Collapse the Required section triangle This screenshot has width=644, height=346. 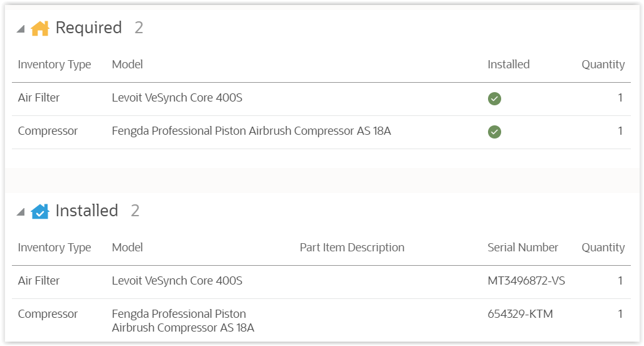(21, 29)
